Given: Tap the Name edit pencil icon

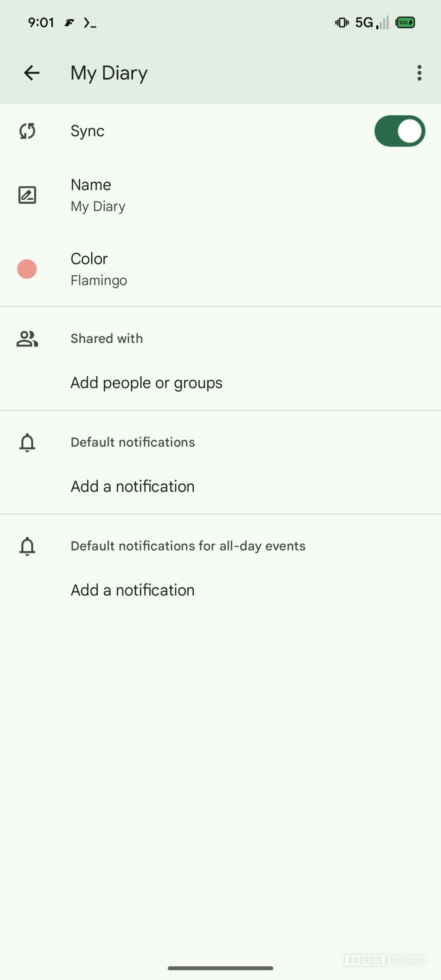Looking at the screenshot, I should point(27,195).
